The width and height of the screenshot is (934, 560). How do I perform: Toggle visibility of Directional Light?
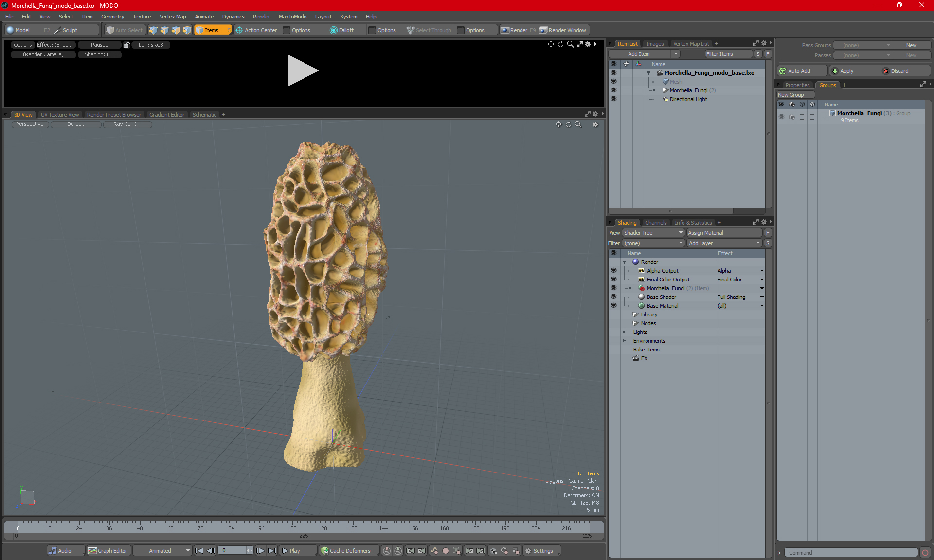613,99
